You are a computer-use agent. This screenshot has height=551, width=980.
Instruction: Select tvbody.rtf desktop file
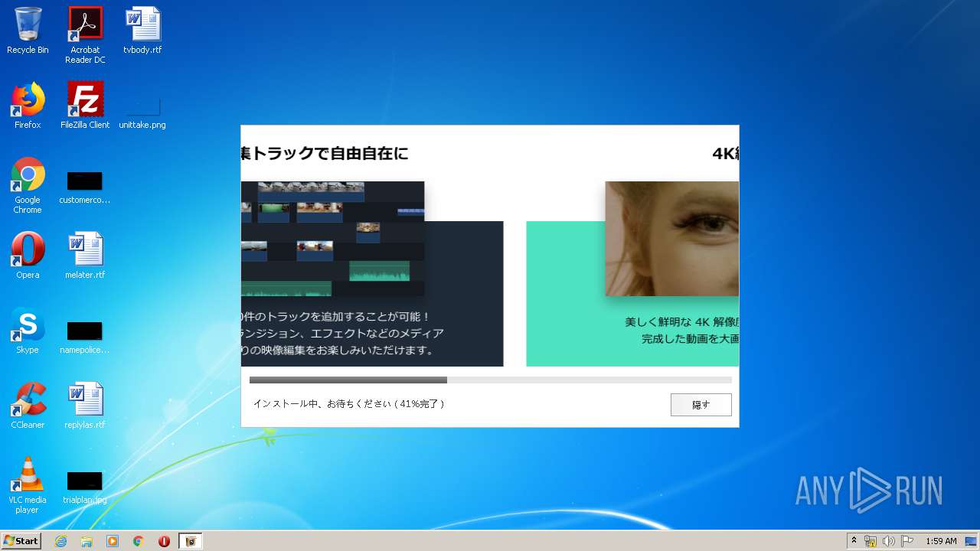point(142,31)
